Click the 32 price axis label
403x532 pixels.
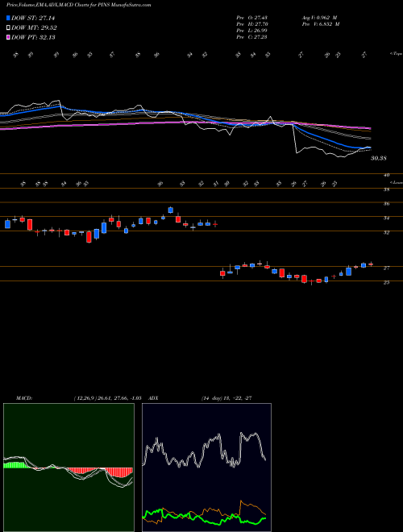tap(386, 233)
